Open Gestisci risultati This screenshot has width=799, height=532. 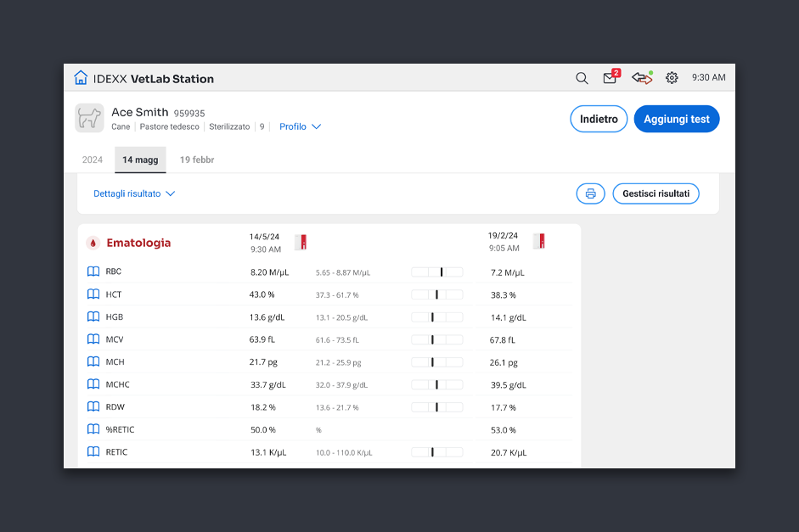pos(656,193)
